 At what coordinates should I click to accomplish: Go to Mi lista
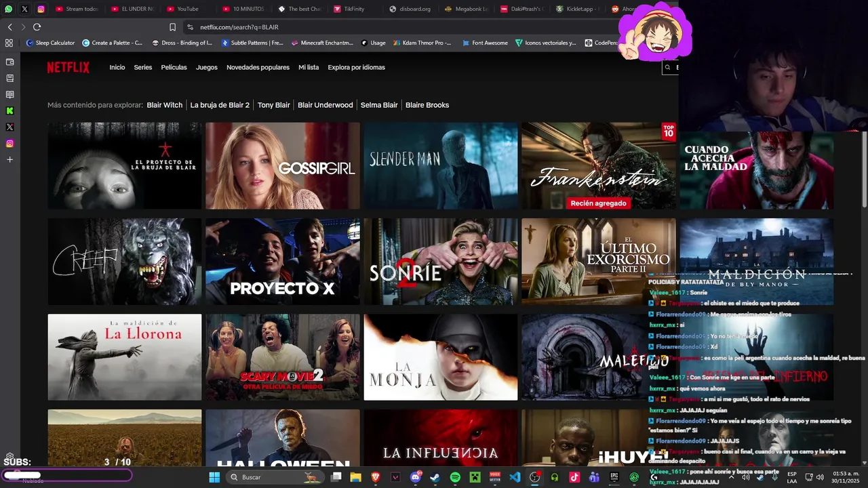pyautogui.click(x=309, y=67)
